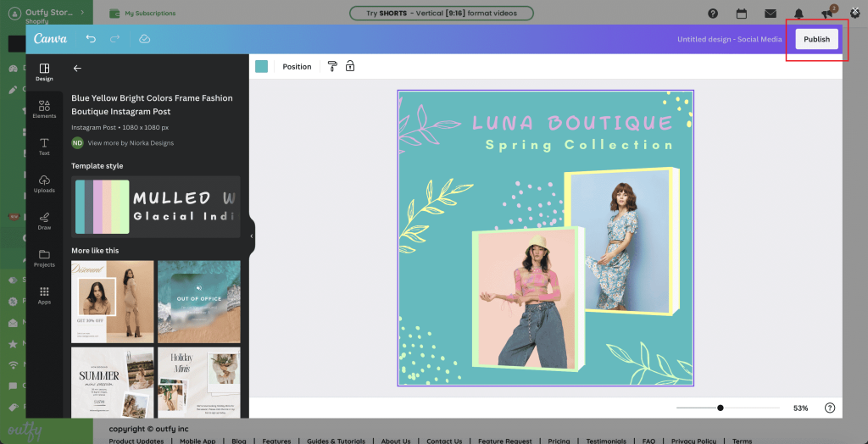Screen dimensions: 868x444
Task: Open the Text tab in sidebar
Action: tap(44, 146)
